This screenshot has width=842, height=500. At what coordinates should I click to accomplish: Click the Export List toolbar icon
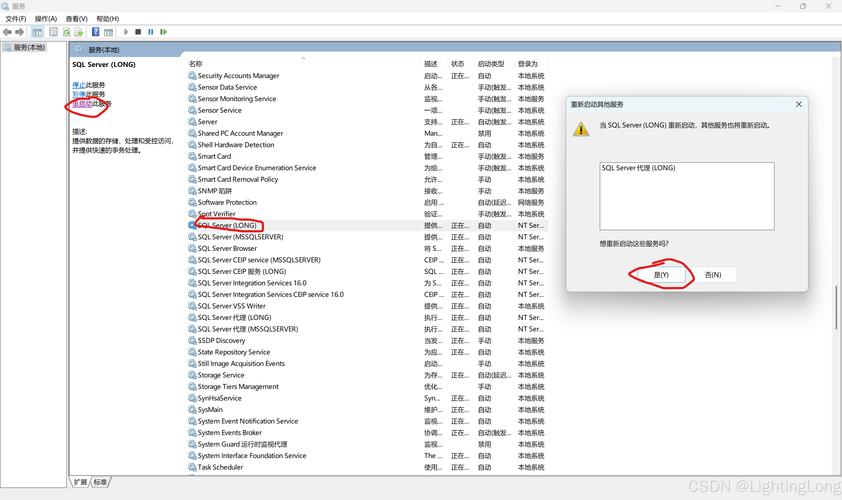[x=80, y=32]
